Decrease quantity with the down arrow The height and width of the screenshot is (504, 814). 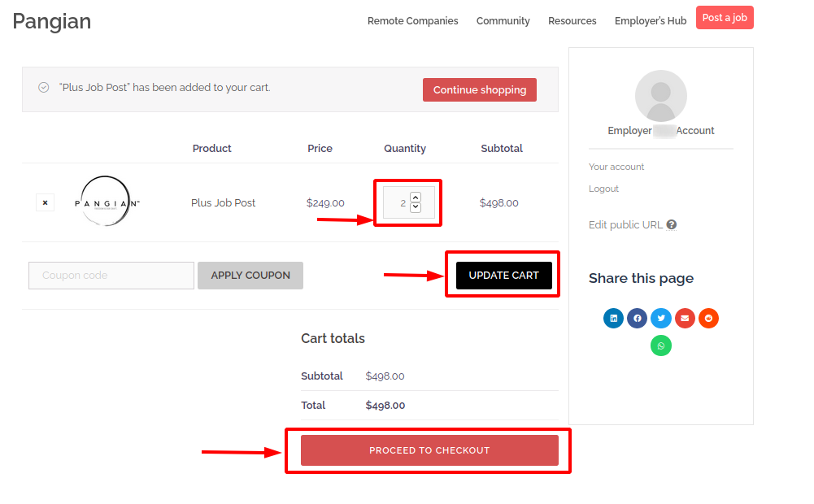(416, 207)
